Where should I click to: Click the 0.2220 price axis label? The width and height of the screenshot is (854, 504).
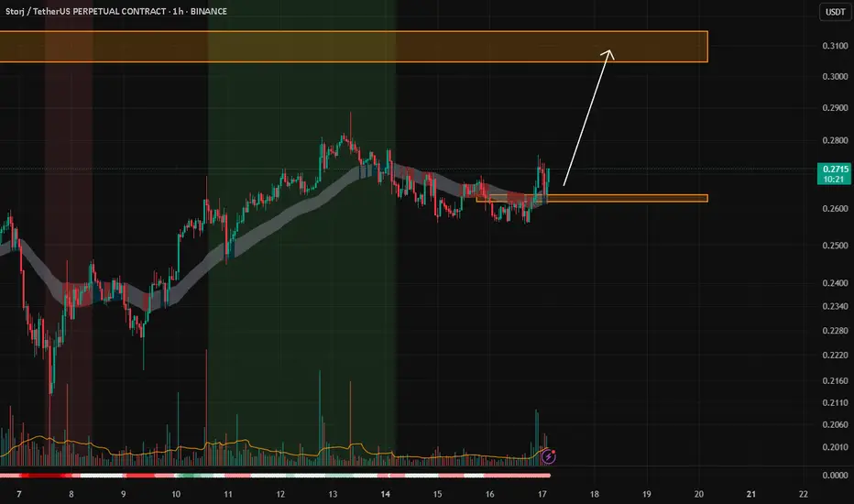(x=835, y=356)
